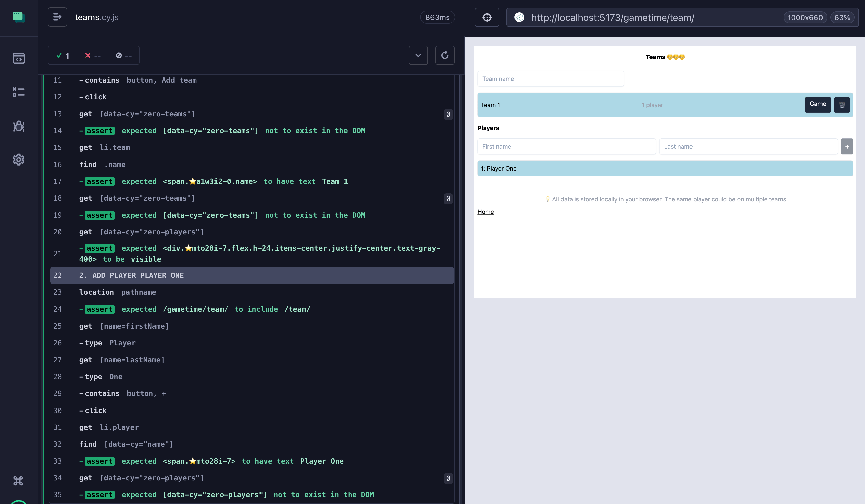Click the selector playground crosshair icon
Viewport: 865px width, 504px height.
[x=487, y=17]
